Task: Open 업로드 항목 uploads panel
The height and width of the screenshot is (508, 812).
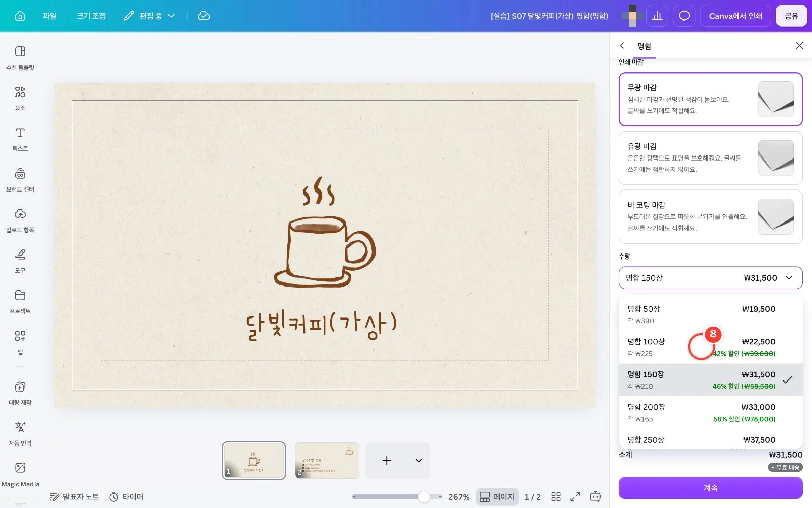Action: tap(20, 220)
